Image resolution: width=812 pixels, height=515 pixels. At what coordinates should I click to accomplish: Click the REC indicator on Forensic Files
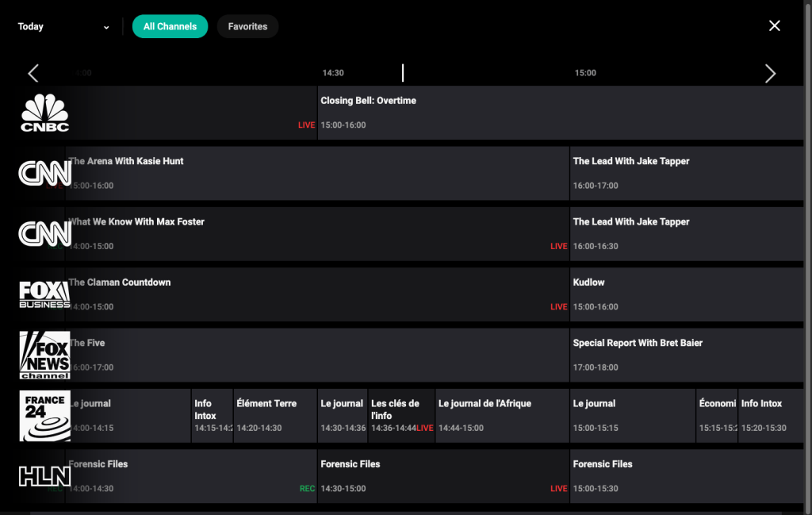pos(307,489)
